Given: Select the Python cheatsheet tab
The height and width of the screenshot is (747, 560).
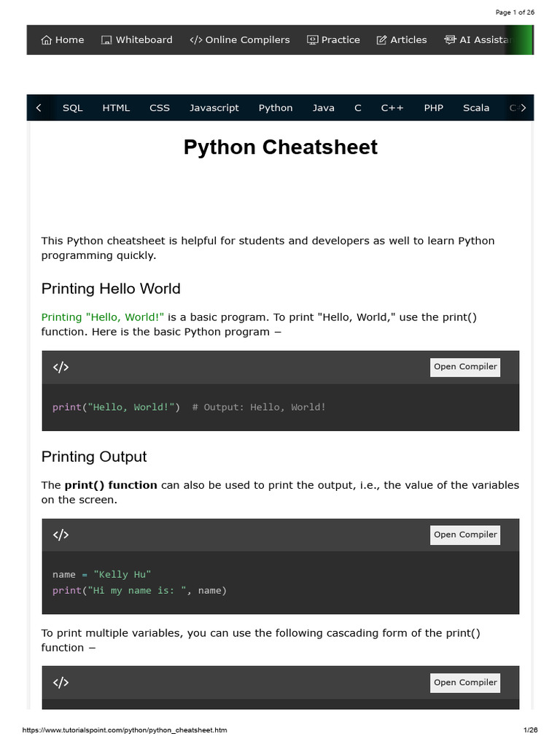Looking at the screenshot, I should pyautogui.click(x=276, y=108).
